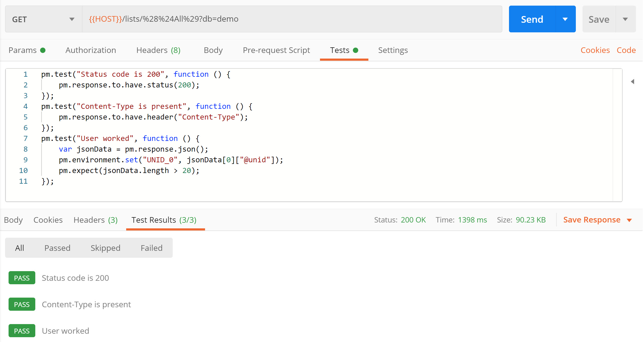
Task: Switch to the Pre-request Script tab
Action: tap(276, 50)
